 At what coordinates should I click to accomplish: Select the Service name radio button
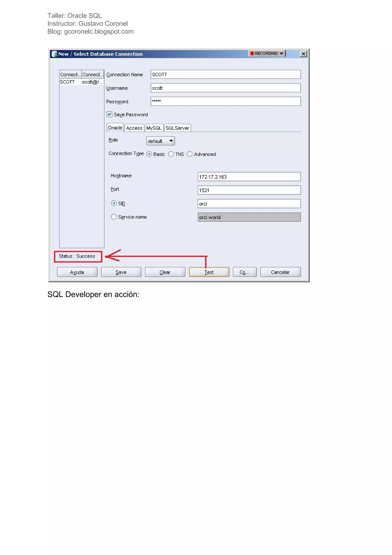click(114, 217)
